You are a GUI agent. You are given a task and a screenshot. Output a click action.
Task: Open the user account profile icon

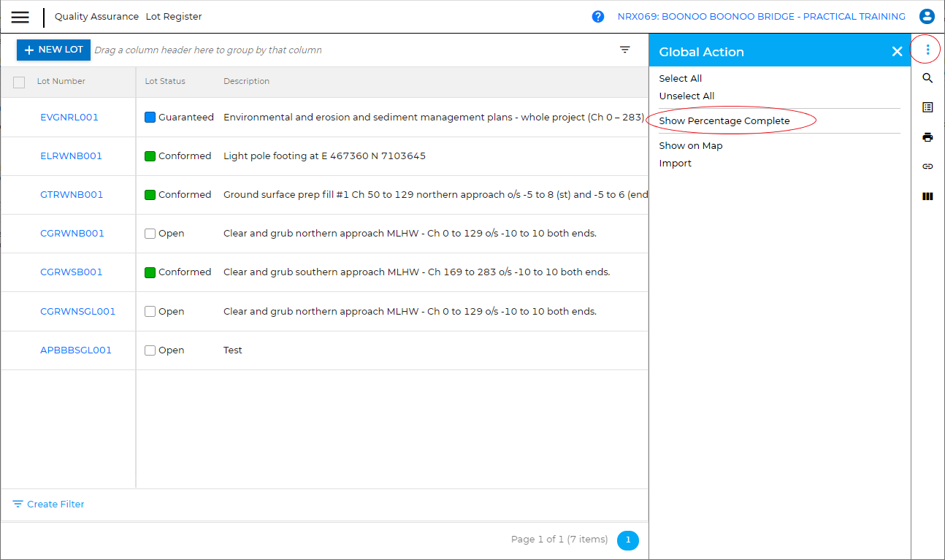click(x=927, y=17)
